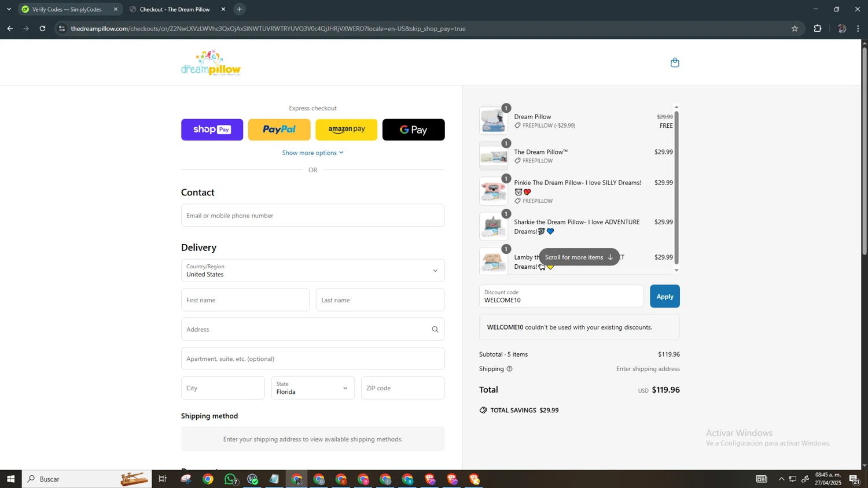Viewport: 868px width, 488px height.
Task: Click the TOTAL SAVINGS tag icon
Action: (483, 410)
